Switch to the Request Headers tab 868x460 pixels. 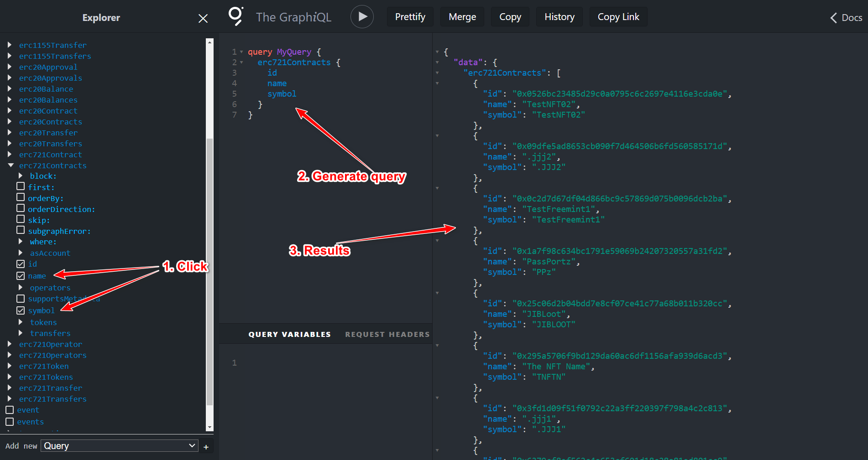(387, 334)
